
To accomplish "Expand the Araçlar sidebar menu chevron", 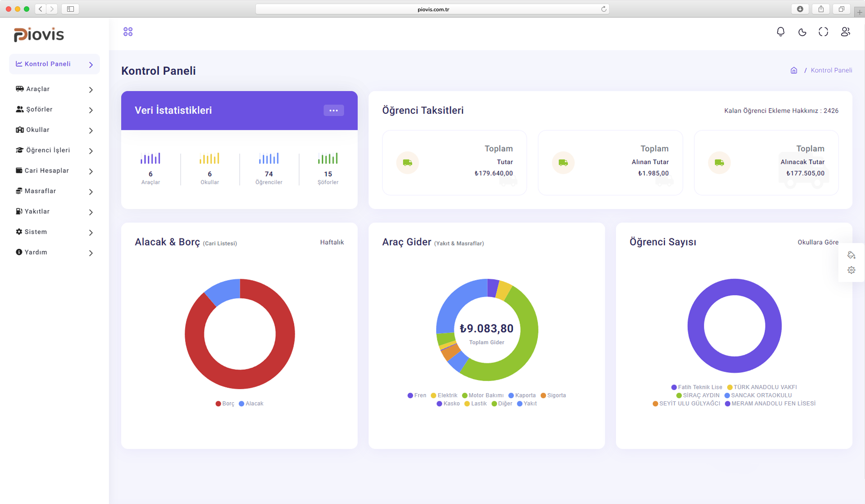I will pos(91,90).
